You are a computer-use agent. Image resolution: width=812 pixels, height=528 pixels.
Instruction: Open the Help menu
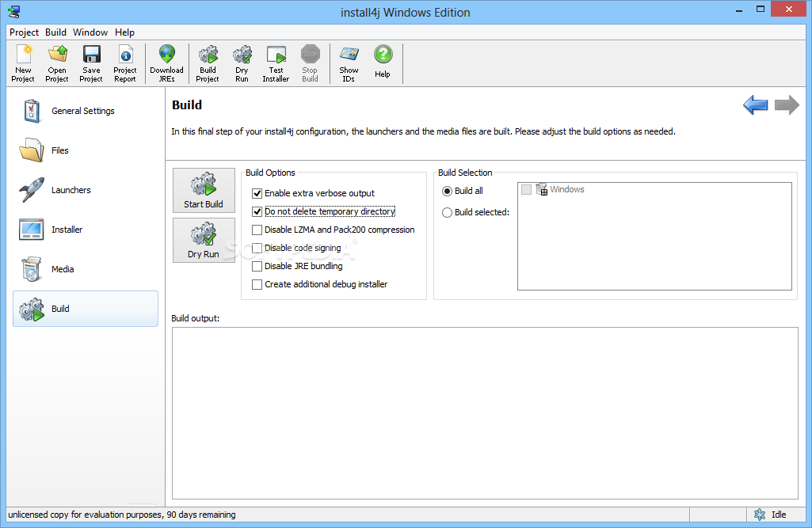coord(125,32)
